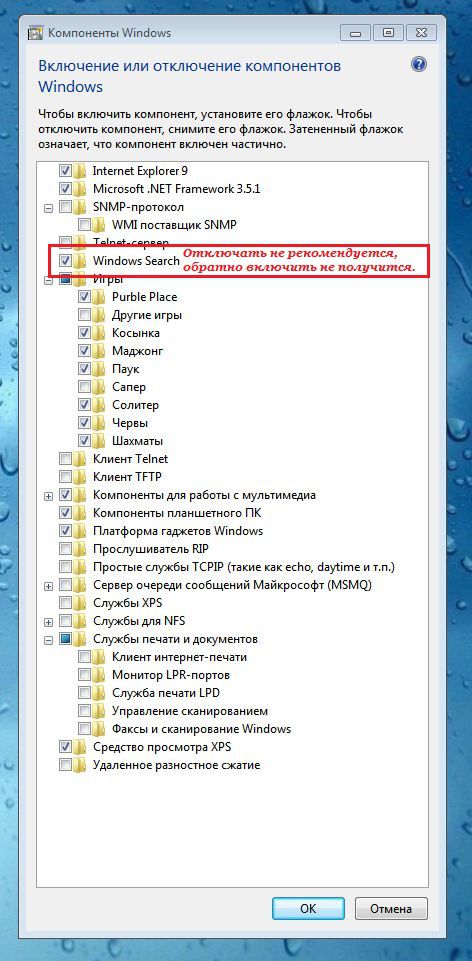The height and width of the screenshot is (961, 472).
Task: Select the Purble Place label
Action: (145, 297)
